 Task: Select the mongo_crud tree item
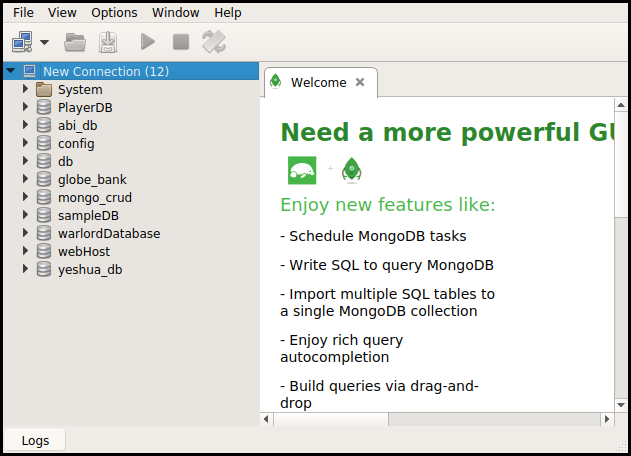coord(95,198)
